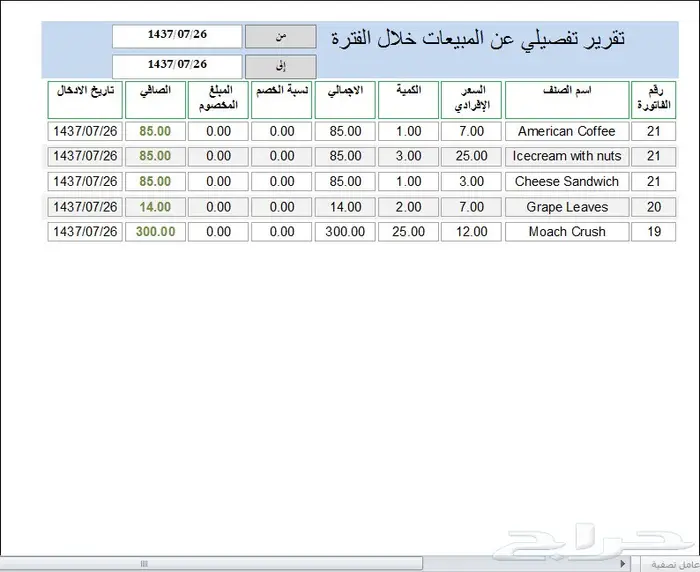The height and width of the screenshot is (572, 700).
Task: Click the report title text
Action: (x=478, y=38)
